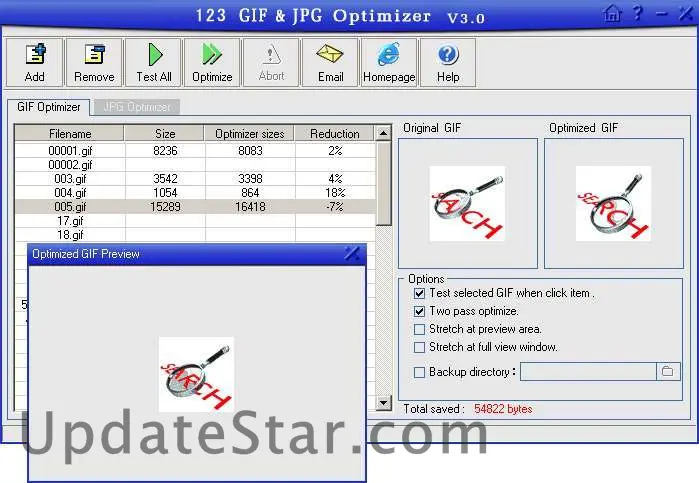
Task: Select the 00002.gif file
Action: (195, 165)
